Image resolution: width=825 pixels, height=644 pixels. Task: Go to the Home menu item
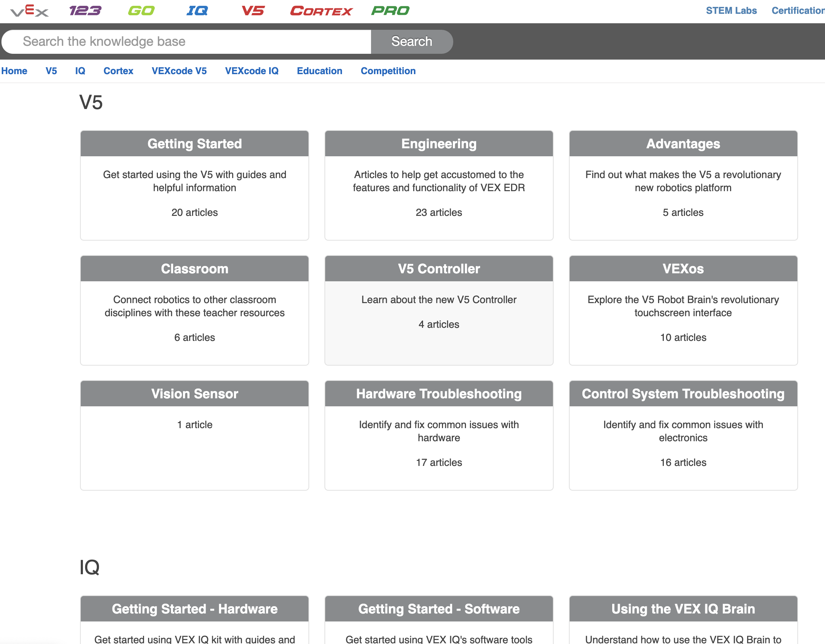pyautogui.click(x=14, y=71)
